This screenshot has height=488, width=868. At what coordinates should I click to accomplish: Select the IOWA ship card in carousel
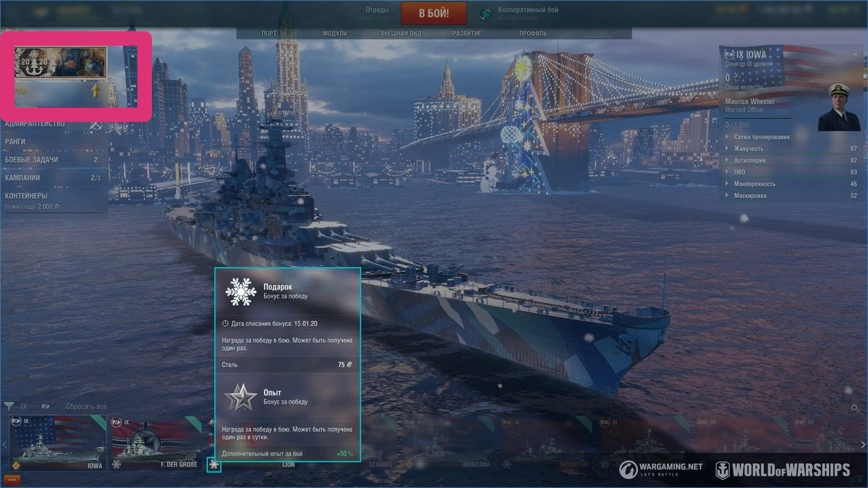tap(58, 443)
